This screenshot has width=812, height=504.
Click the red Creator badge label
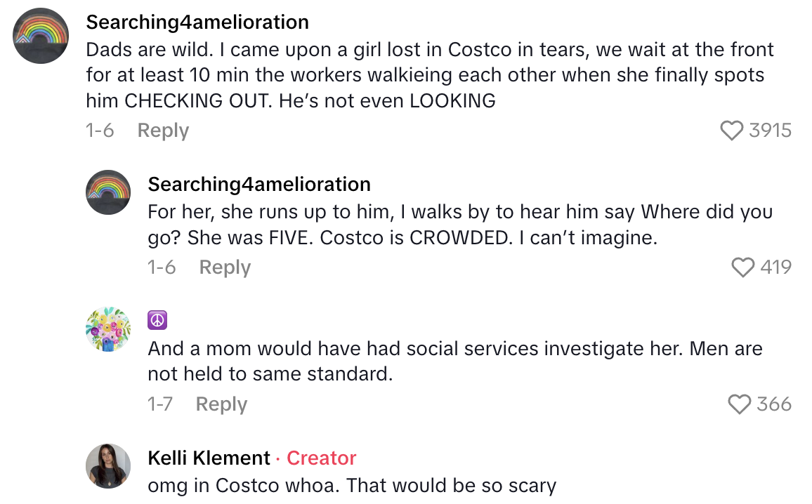point(322,458)
